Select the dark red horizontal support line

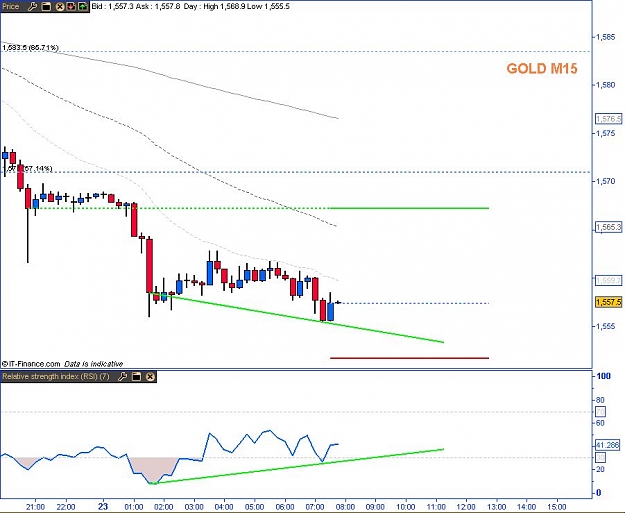pos(409,358)
